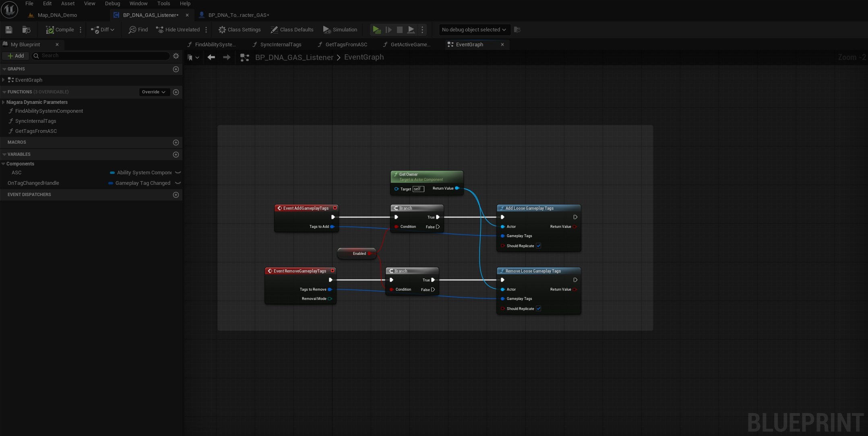The image size is (868, 436).
Task: Expand the Niagara Dynamic Parameters category
Action: 3,102
